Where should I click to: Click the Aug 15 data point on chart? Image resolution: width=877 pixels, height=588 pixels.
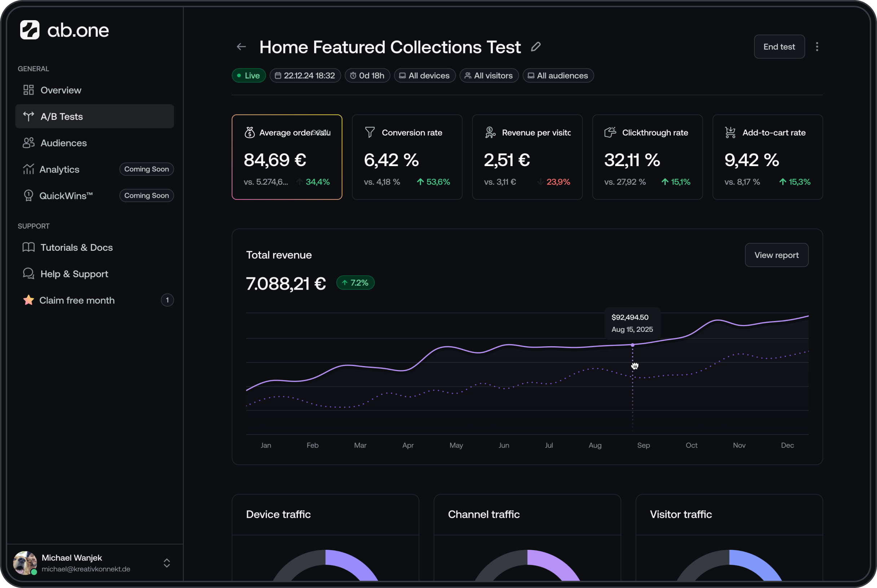coord(632,345)
